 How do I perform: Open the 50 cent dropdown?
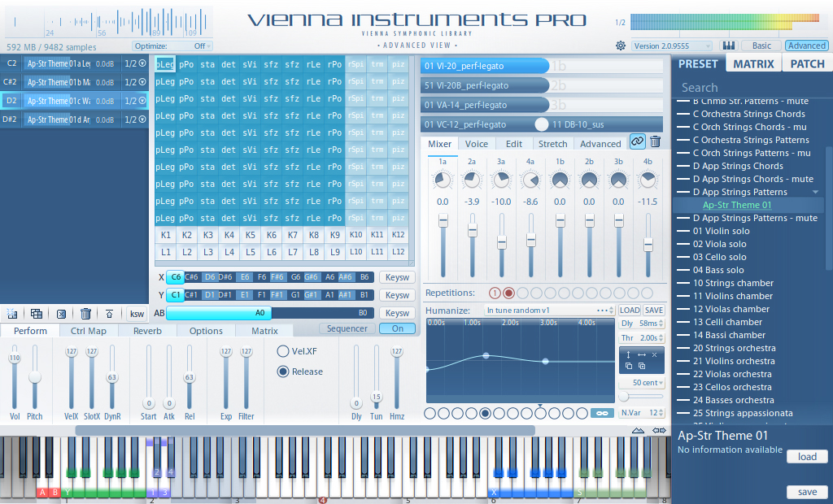click(642, 382)
